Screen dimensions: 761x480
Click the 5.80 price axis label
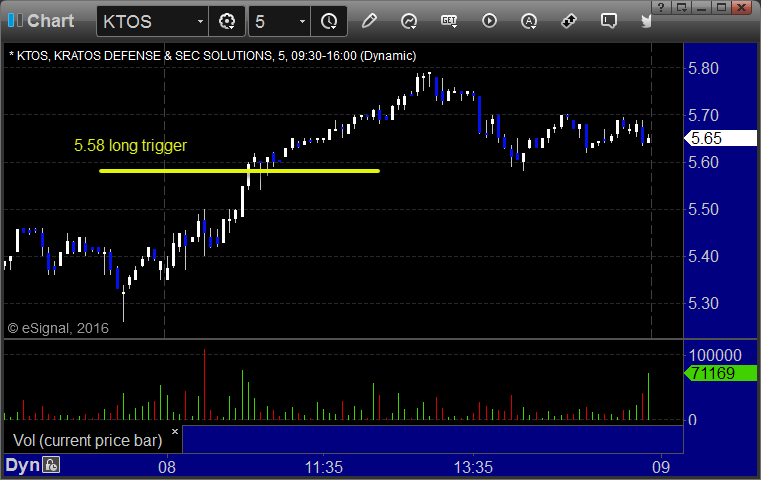coord(703,68)
